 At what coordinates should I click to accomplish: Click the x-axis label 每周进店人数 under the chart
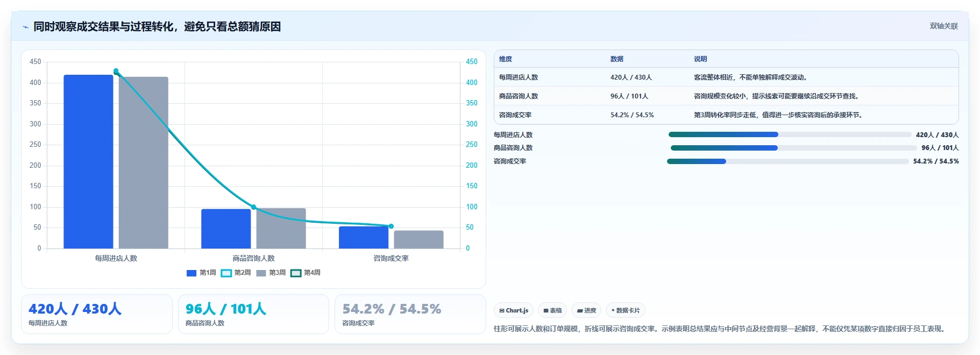pos(116,258)
